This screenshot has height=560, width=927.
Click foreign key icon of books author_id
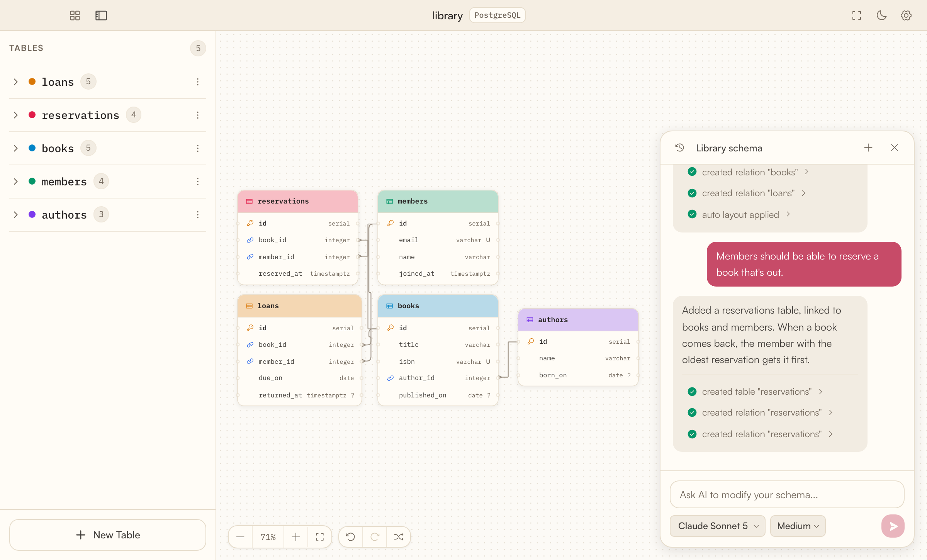[x=390, y=378]
